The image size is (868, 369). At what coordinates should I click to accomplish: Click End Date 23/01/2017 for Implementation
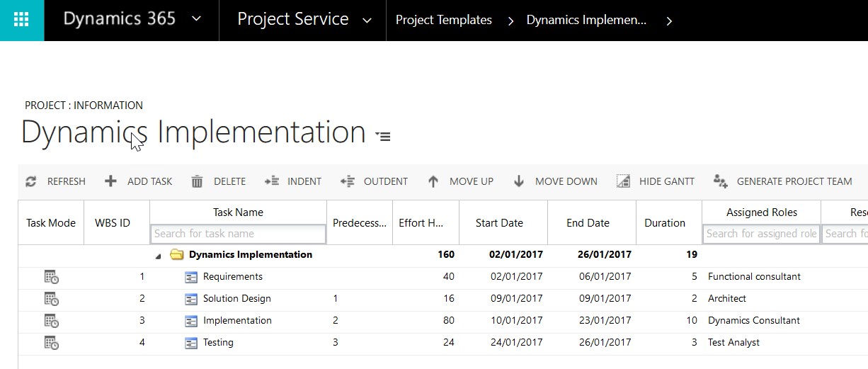(x=605, y=320)
